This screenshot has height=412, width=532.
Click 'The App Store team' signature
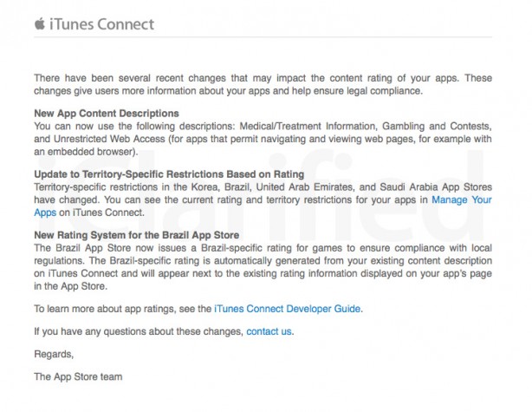point(78,376)
